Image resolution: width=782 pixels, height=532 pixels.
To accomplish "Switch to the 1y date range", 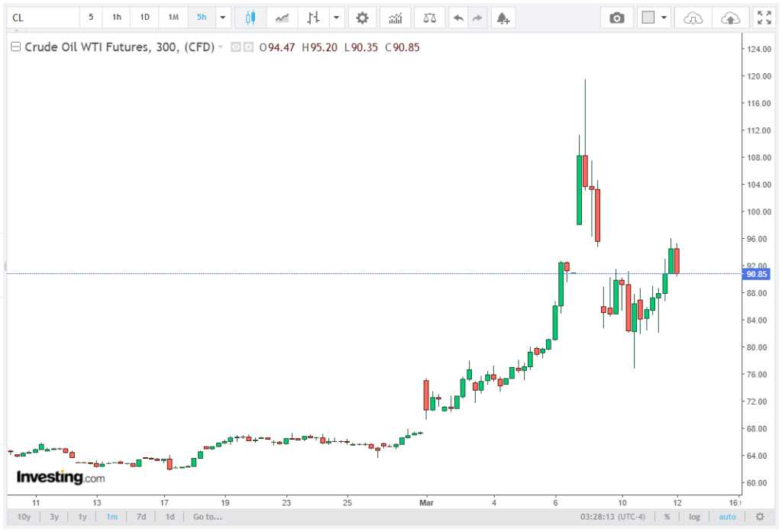I will [x=82, y=517].
